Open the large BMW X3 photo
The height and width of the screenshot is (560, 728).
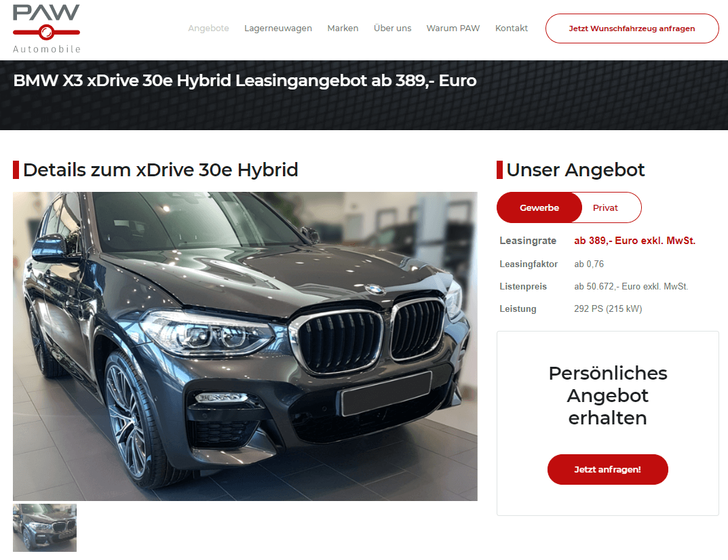245,346
